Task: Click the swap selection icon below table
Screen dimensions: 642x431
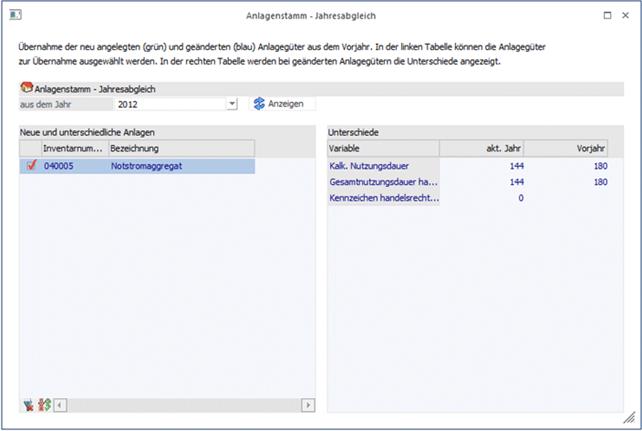Action: [x=44, y=405]
